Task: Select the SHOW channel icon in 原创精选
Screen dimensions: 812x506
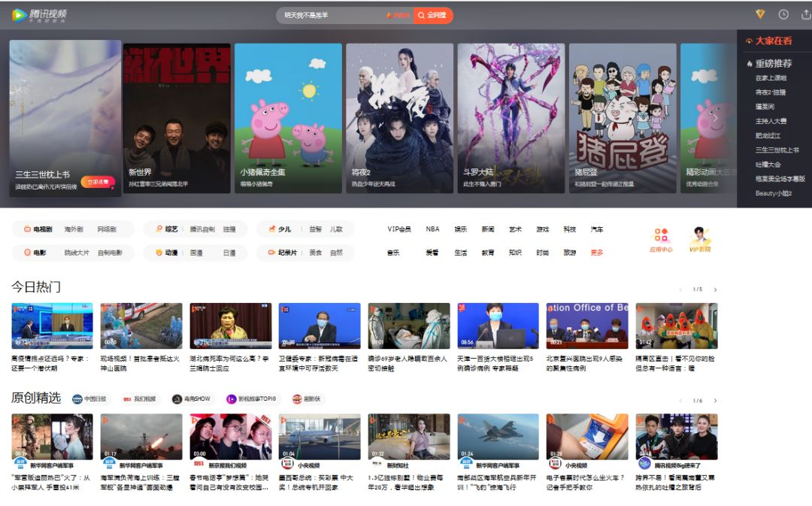Action: [177, 398]
